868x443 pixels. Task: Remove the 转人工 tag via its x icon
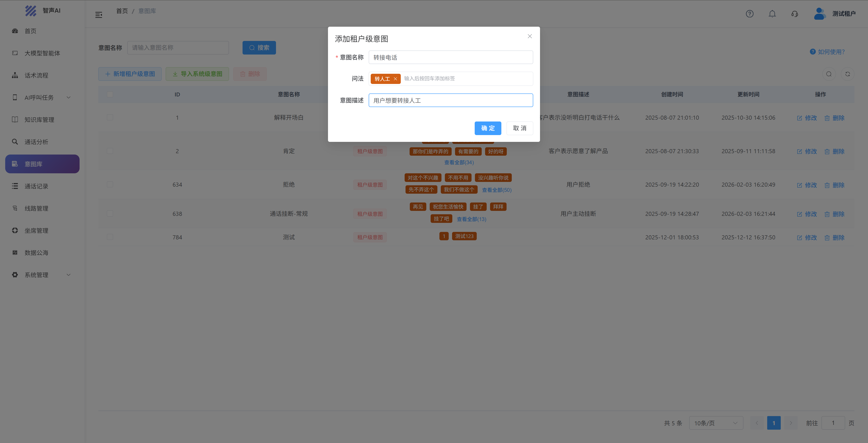[x=395, y=79]
